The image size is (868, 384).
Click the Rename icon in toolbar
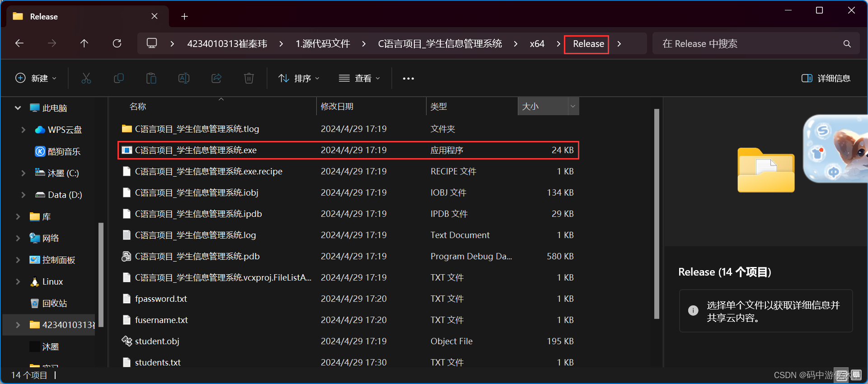click(x=184, y=78)
